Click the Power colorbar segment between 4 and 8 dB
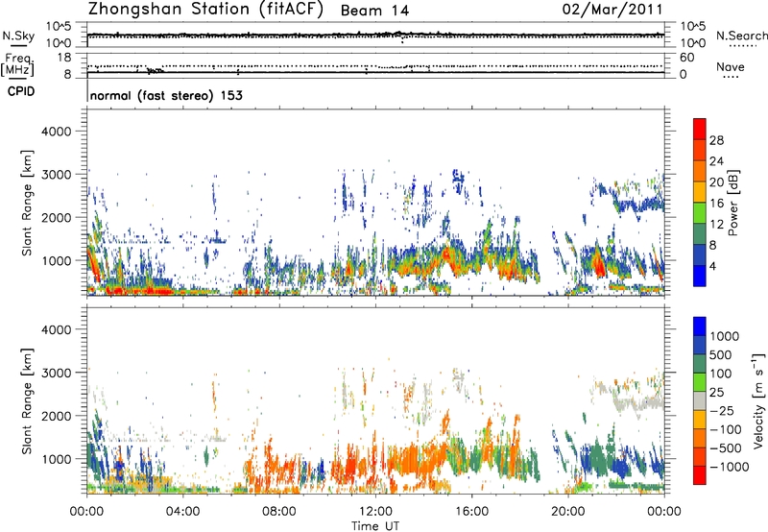The width and height of the screenshot is (768, 532). coord(700,254)
